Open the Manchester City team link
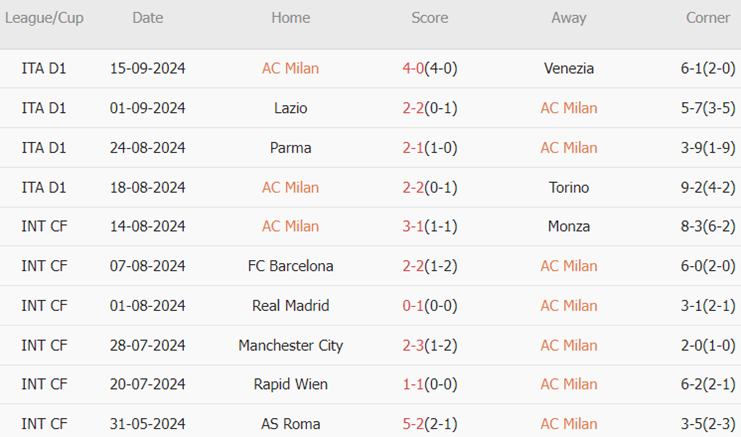This screenshot has height=437, width=741. pos(290,345)
